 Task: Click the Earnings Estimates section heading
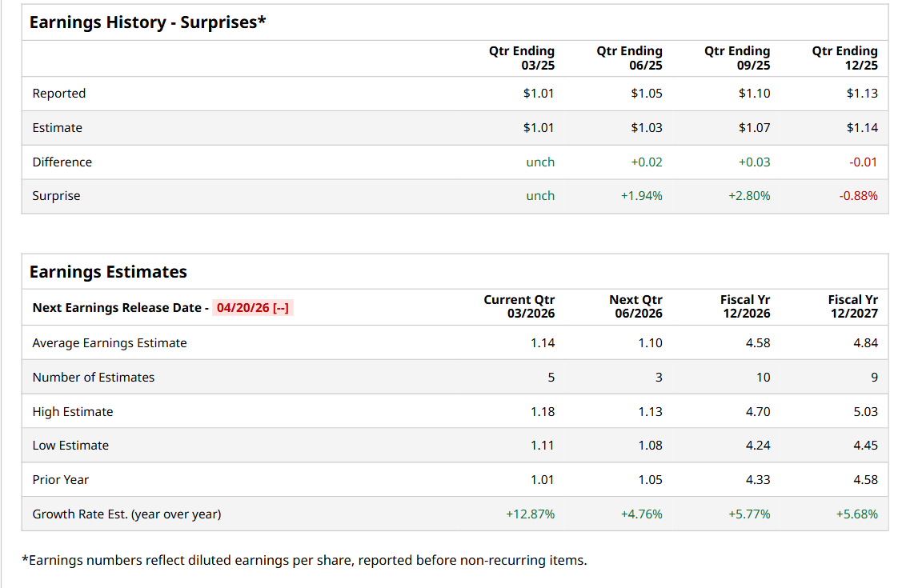pos(108,272)
